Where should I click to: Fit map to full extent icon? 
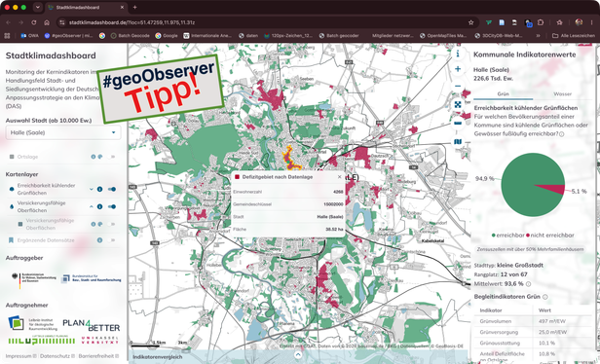pos(458,104)
